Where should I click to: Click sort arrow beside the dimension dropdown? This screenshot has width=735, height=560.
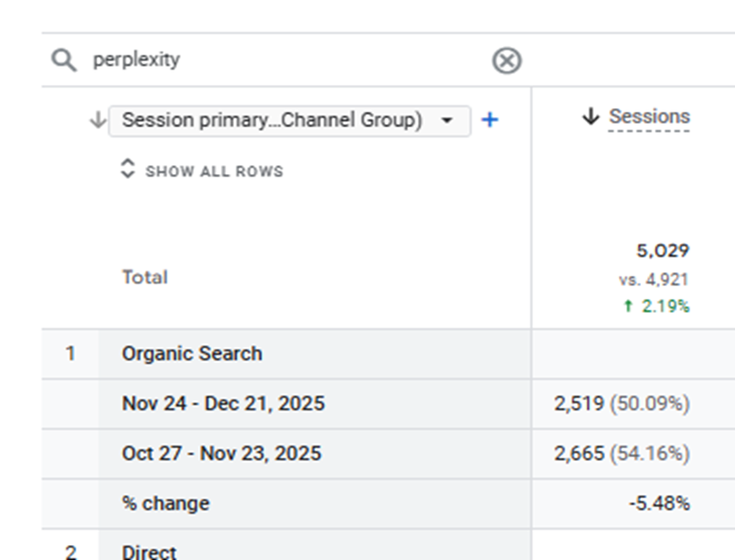(x=97, y=120)
